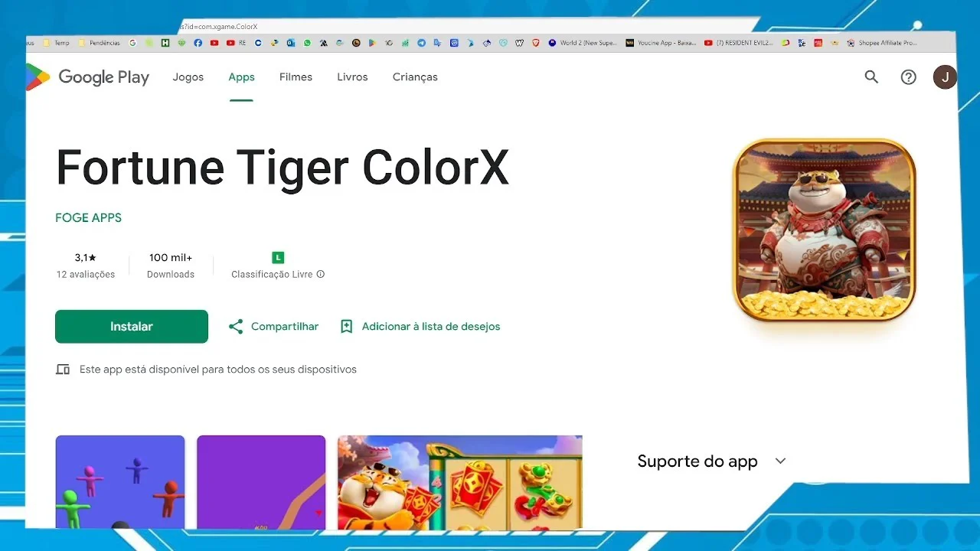Click the 3,1 star rating
This screenshot has width=980, height=551.
tap(86, 257)
